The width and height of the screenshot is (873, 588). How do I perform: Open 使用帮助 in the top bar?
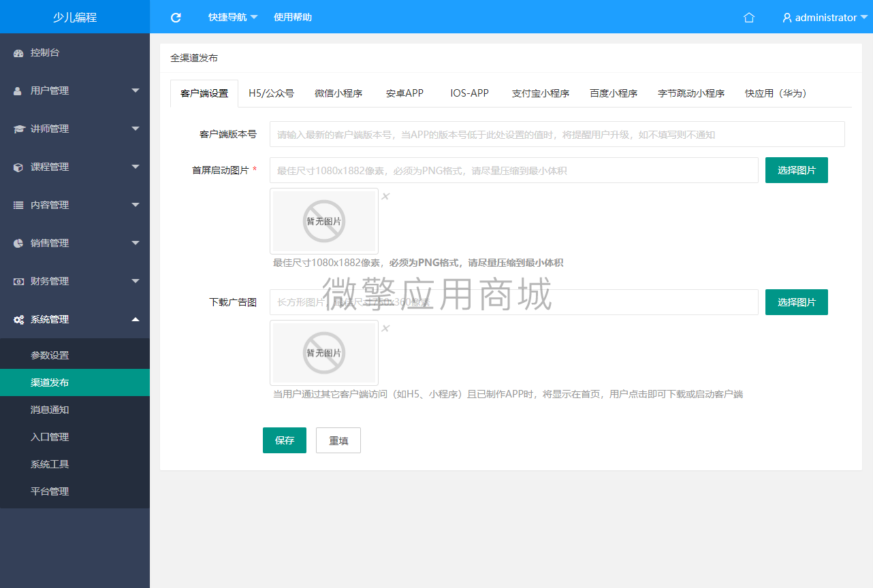click(293, 18)
